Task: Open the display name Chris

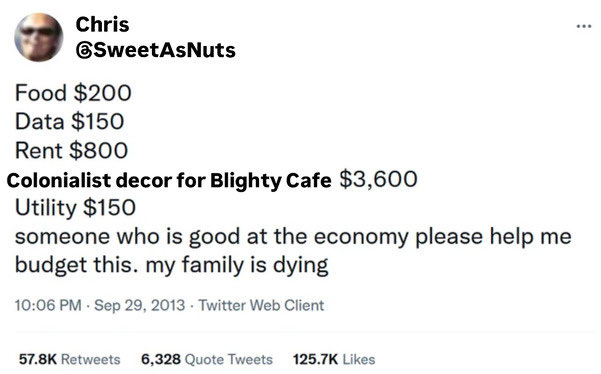Action: coord(102,25)
